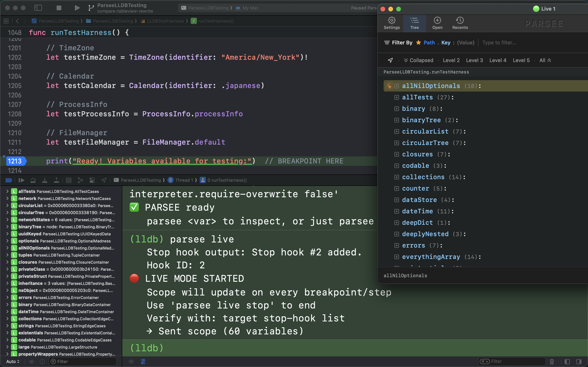Image resolution: width=588 pixels, height=367 pixels.
Task: Go back with the editor history arrow
Action: (x=17, y=21)
